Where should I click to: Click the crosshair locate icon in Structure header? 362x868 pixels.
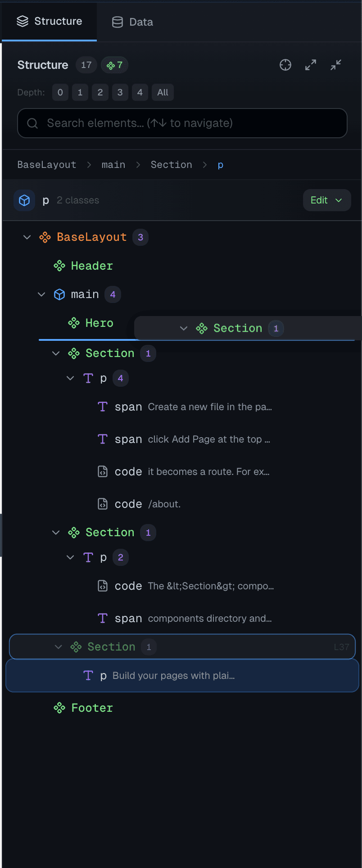(x=285, y=65)
